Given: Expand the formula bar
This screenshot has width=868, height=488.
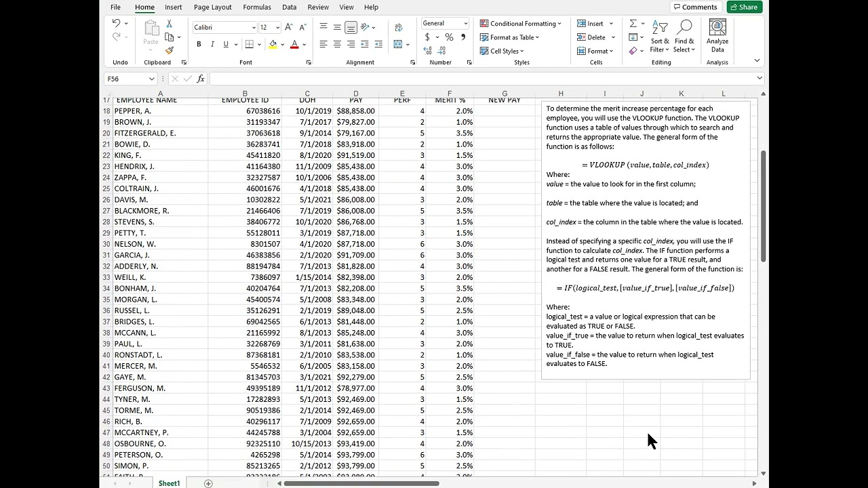Looking at the screenshot, I should 759,78.
